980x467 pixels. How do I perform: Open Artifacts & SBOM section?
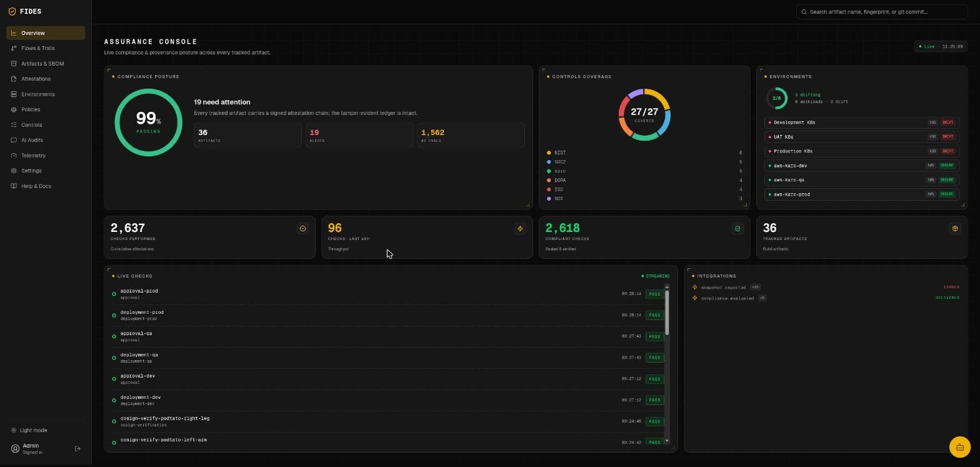46,64
